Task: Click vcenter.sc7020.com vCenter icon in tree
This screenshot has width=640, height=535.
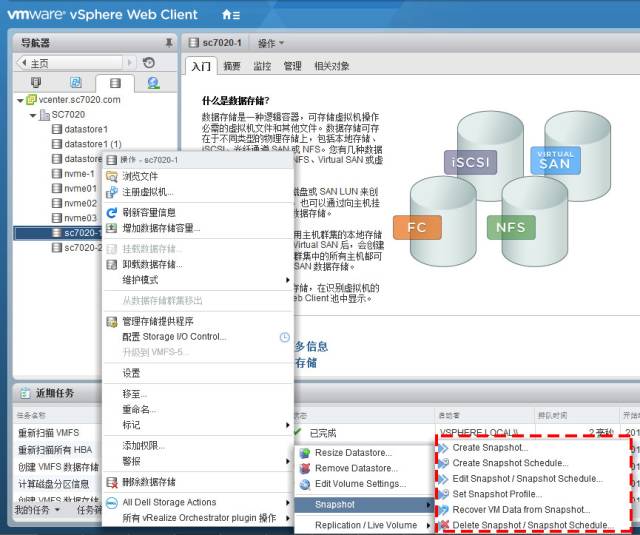Action: tap(31, 100)
